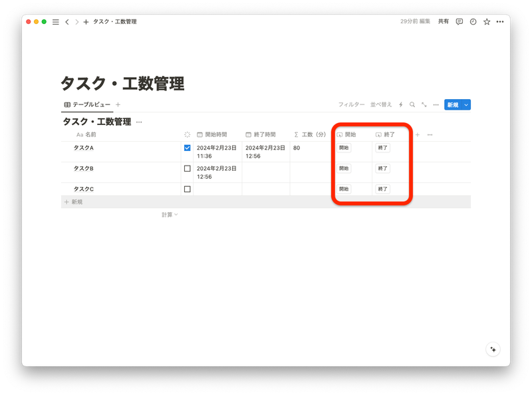Open the 計算 calculation dropdown below the table
Image resolution: width=532 pixels, height=395 pixels.
click(x=170, y=213)
